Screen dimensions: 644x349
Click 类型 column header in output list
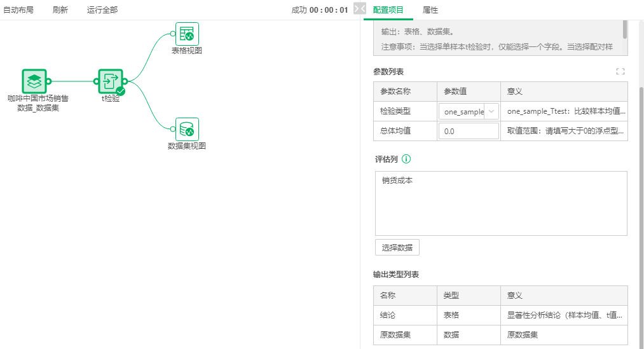click(x=469, y=296)
